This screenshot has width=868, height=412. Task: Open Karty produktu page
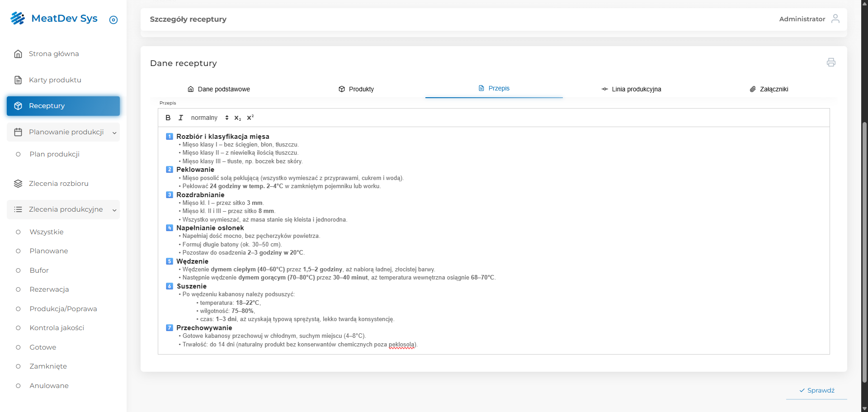pyautogui.click(x=55, y=80)
